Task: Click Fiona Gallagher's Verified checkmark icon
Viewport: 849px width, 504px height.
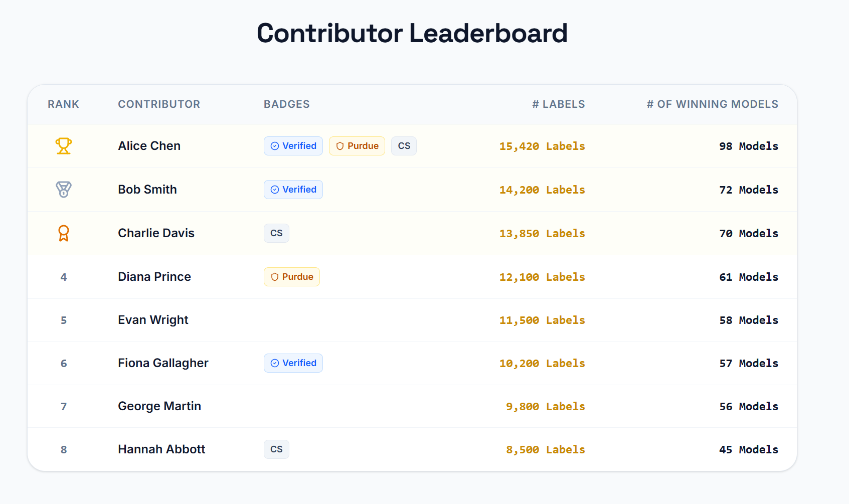Action: [275, 363]
